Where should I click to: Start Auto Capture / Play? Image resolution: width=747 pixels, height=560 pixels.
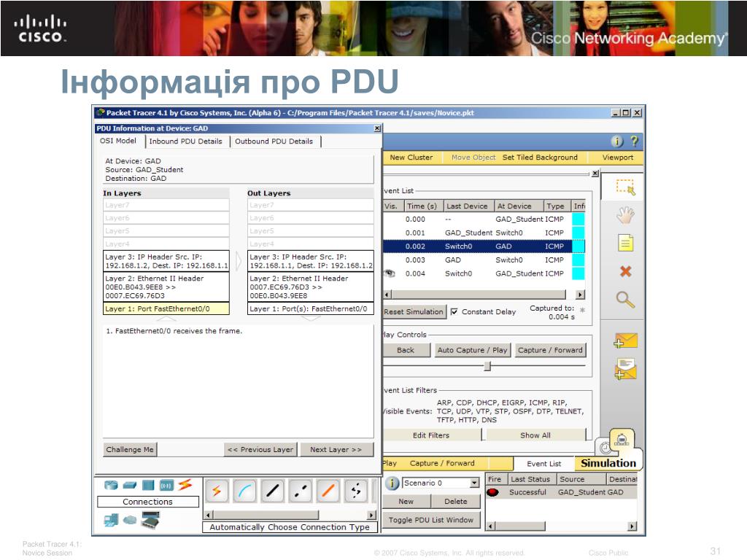click(x=472, y=350)
